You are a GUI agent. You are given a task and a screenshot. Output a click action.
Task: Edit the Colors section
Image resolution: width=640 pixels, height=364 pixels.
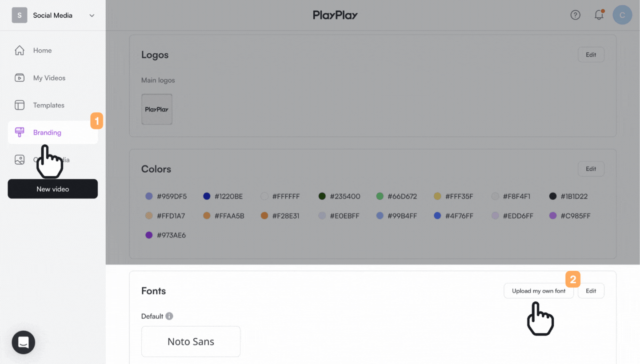pos(591,169)
